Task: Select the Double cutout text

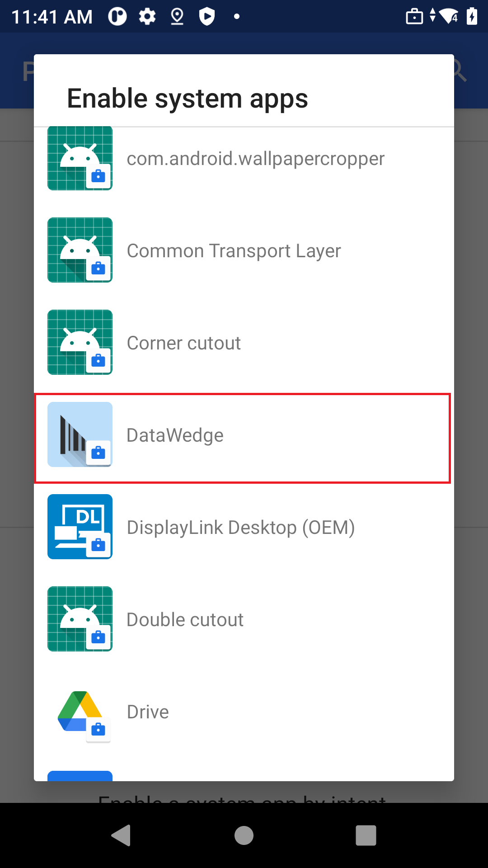Action: [185, 620]
